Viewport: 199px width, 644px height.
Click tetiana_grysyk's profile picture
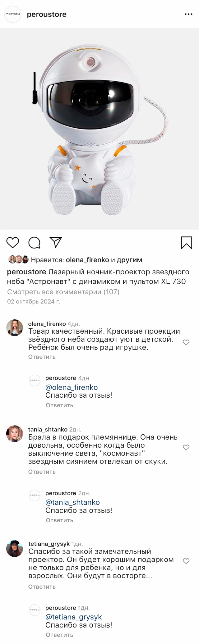coord(15,548)
